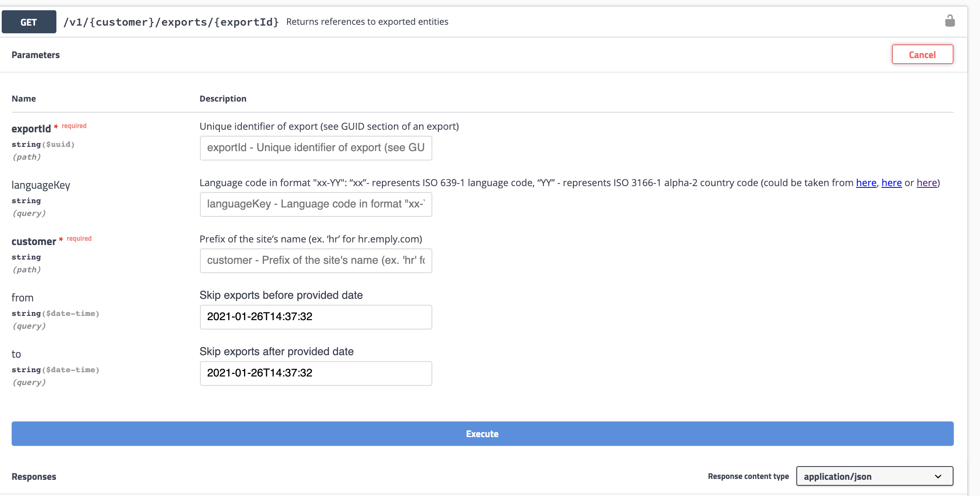Click the exportId parameter name
This screenshot has width=980, height=496.
pos(31,128)
